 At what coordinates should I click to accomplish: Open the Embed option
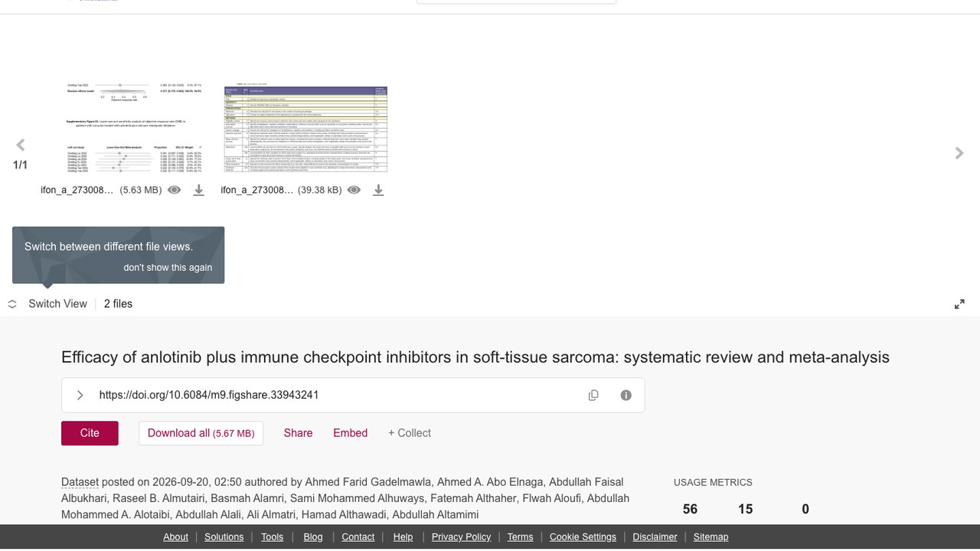tap(350, 433)
